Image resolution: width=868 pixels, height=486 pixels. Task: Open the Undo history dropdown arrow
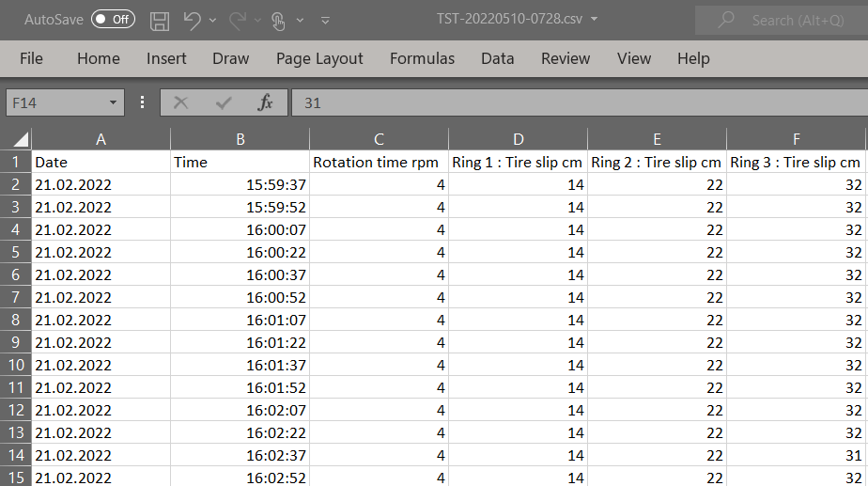pos(212,21)
